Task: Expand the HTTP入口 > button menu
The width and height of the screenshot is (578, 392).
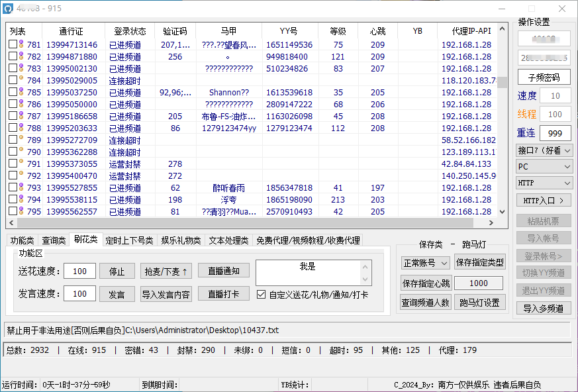Action: [x=544, y=200]
